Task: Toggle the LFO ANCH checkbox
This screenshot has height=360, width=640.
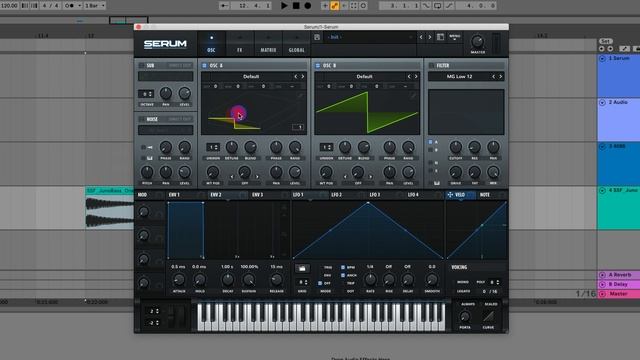Action: [x=343, y=275]
